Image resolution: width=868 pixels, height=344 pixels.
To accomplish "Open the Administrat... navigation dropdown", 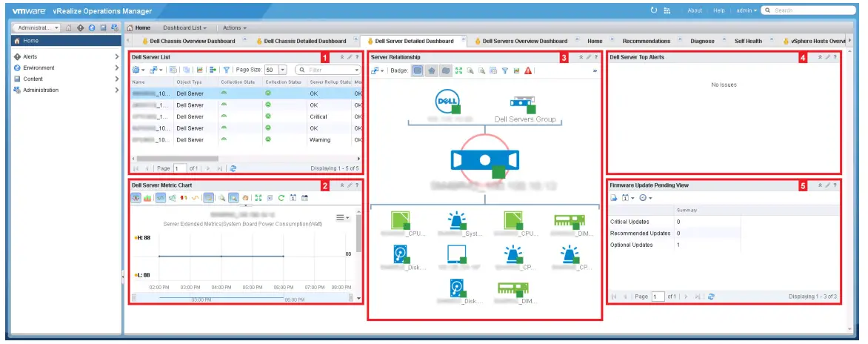I will click(37, 27).
